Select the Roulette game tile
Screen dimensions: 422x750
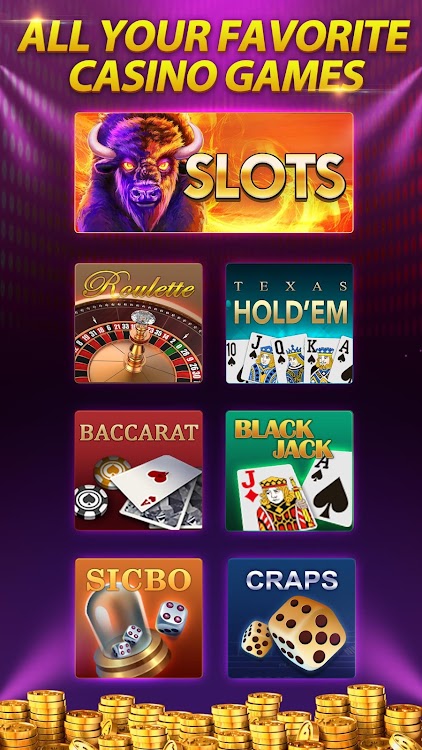coord(138,323)
